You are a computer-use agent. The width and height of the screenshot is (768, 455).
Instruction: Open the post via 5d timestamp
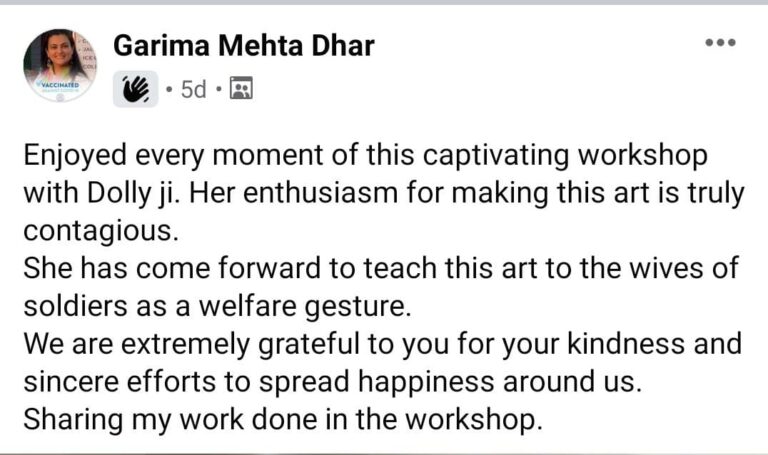[193, 90]
